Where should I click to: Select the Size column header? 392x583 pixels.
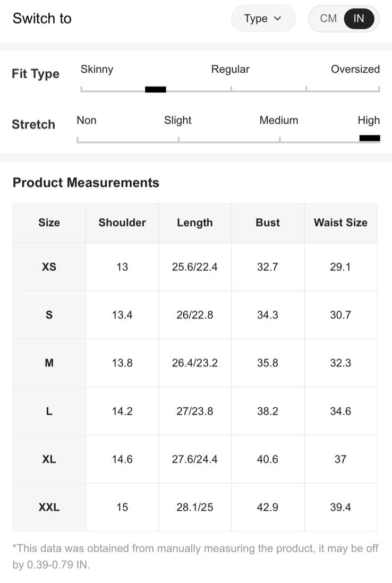(49, 222)
